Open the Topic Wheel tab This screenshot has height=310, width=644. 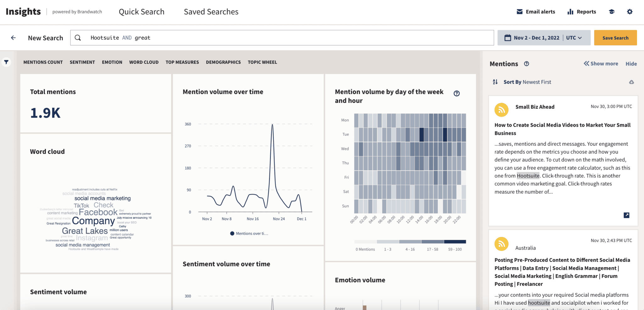[x=262, y=62]
